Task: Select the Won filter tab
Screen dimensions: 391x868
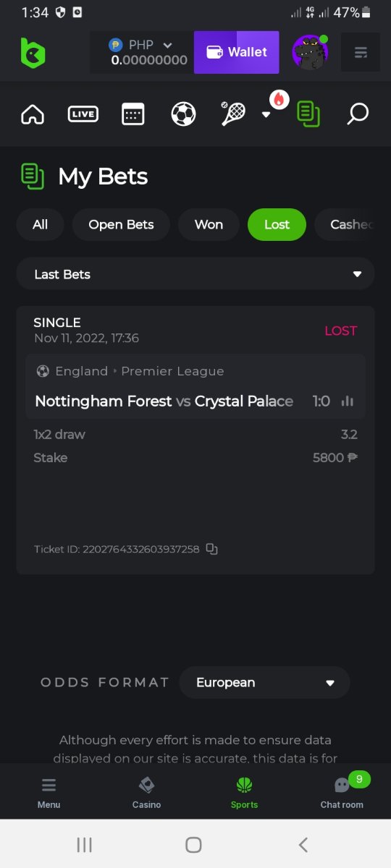Action: pos(209,224)
